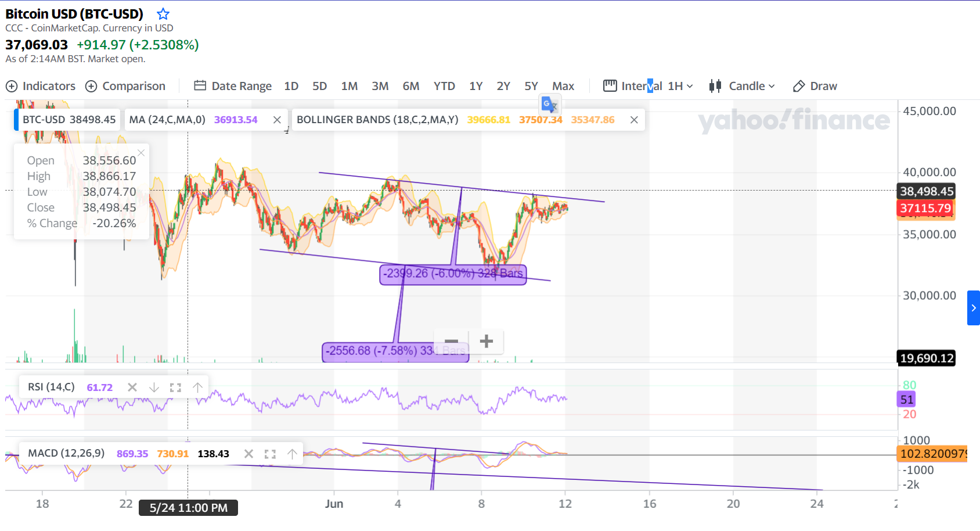
Task: Open the Comparison menu
Action: (125, 86)
